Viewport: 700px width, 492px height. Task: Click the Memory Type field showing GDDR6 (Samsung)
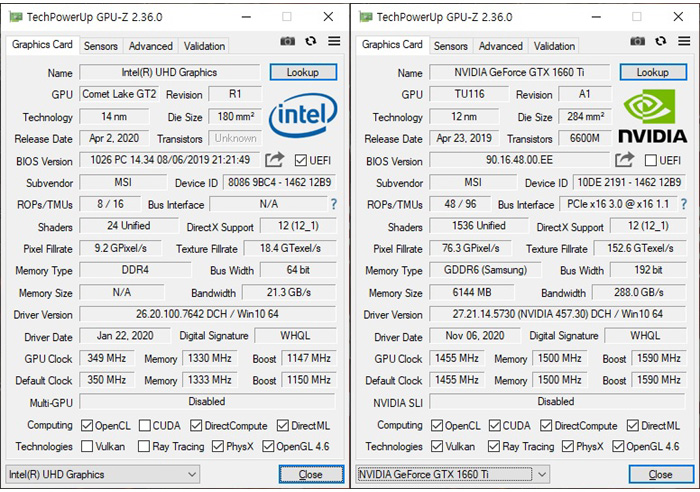(x=485, y=270)
